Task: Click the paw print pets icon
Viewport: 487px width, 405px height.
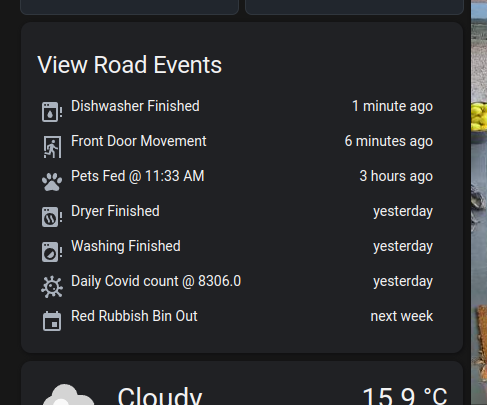Action: [52, 182]
